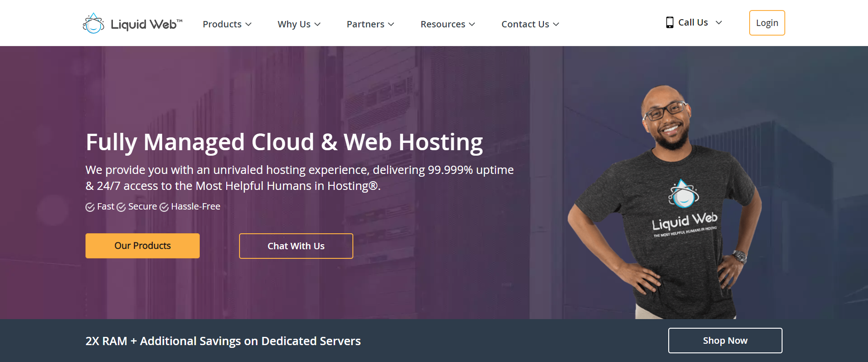Click the uptime description paragraph
Viewport: 868px width, 362px height.
299,178
